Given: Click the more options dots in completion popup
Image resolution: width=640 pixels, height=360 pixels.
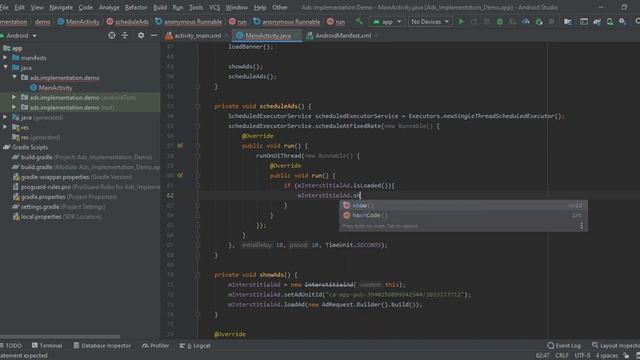Looking at the screenshot, I should point(582,226).
